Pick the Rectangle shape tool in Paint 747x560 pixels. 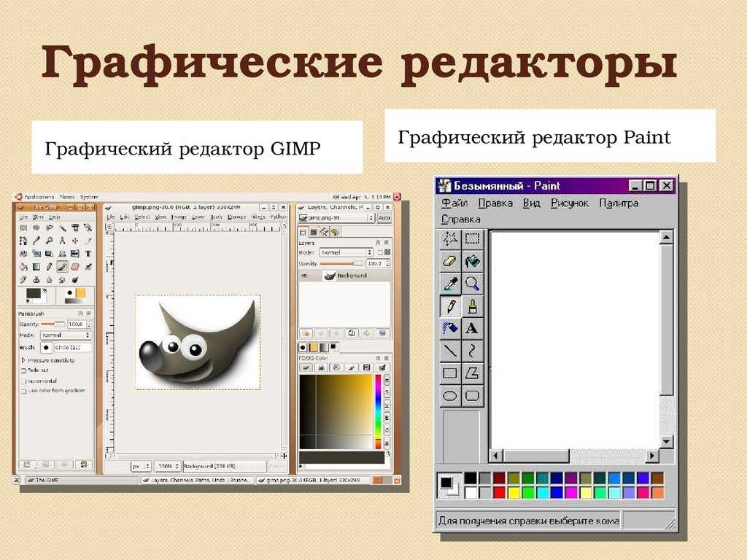450,373
